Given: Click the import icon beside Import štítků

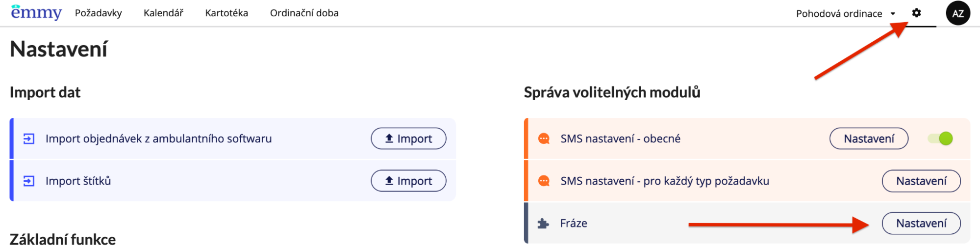Looking at the screenshot, I should (29, 181).
